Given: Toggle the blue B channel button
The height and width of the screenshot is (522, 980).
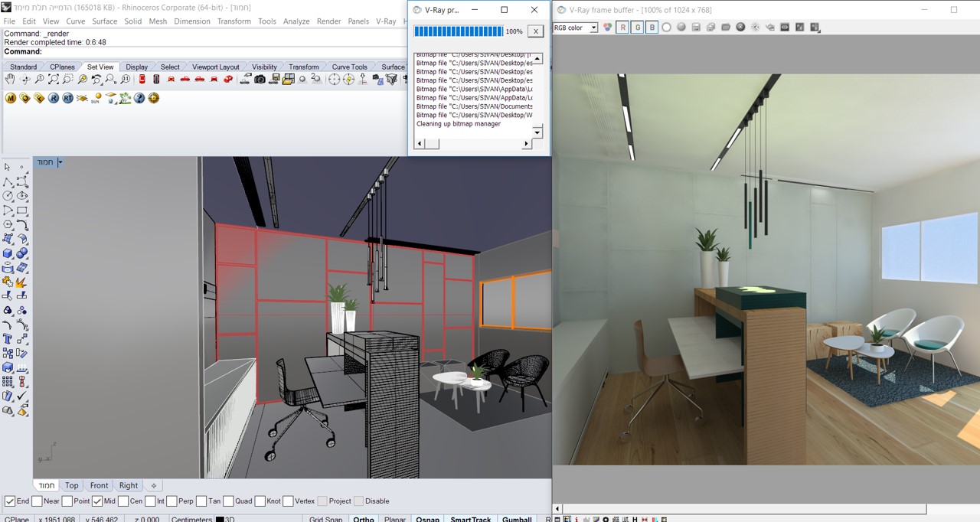Looking at the screenshot, I should pos(652,28).
